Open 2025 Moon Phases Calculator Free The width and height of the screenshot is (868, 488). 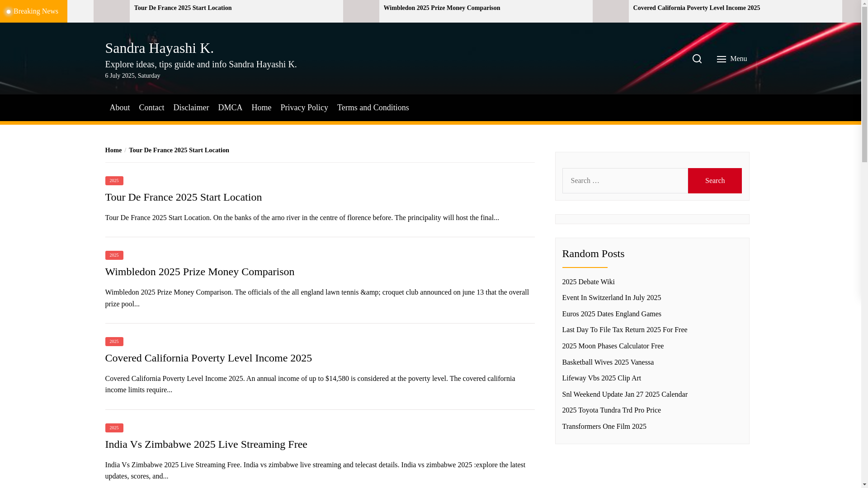pos(613,346)
